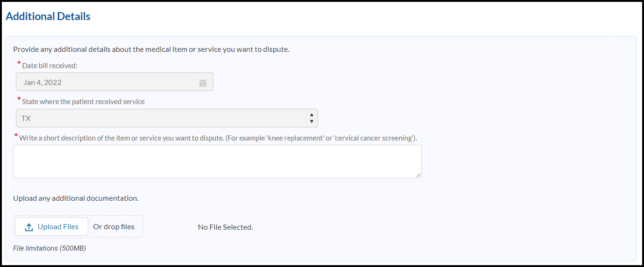Click the red asterisk beside State label
Image resolution: width=644 pixels, height=267 pixels.
pyautogui.click(x=19, y=99)
